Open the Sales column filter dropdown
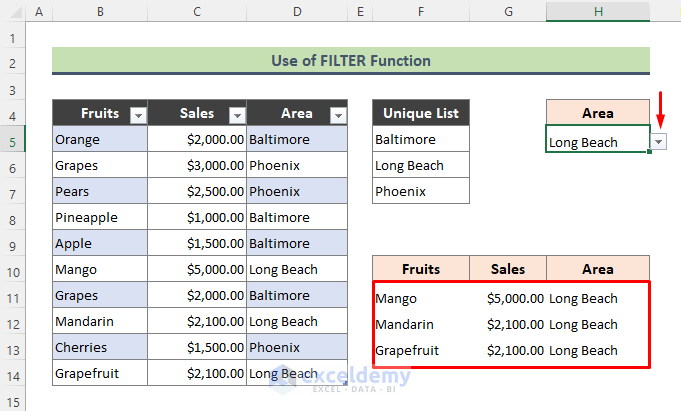Image resolution: width=681 pixels, height=411 pixels. 236,115
